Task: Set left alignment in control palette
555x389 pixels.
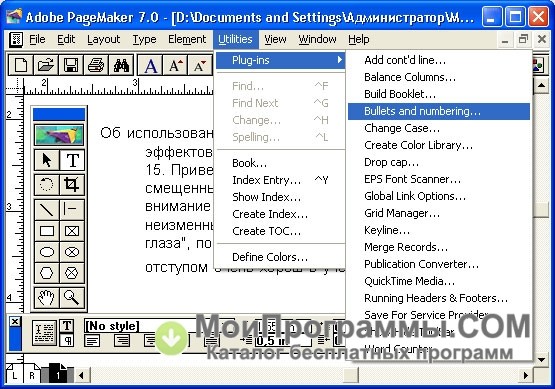Action: point(93,341)
